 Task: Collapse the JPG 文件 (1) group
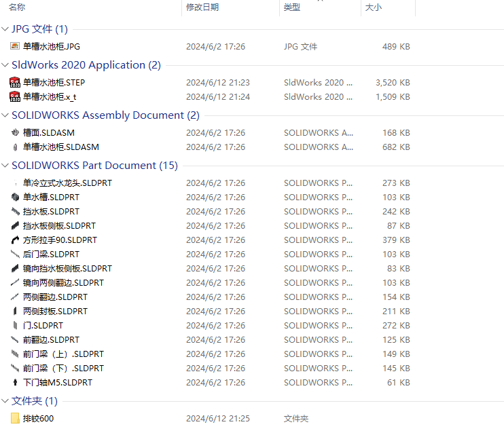5,29
